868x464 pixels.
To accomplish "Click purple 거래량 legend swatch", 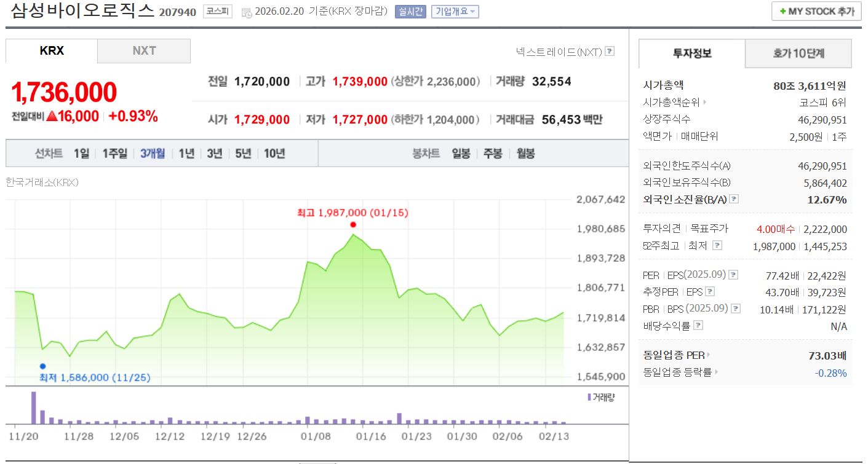I will [x=589, y=397].
